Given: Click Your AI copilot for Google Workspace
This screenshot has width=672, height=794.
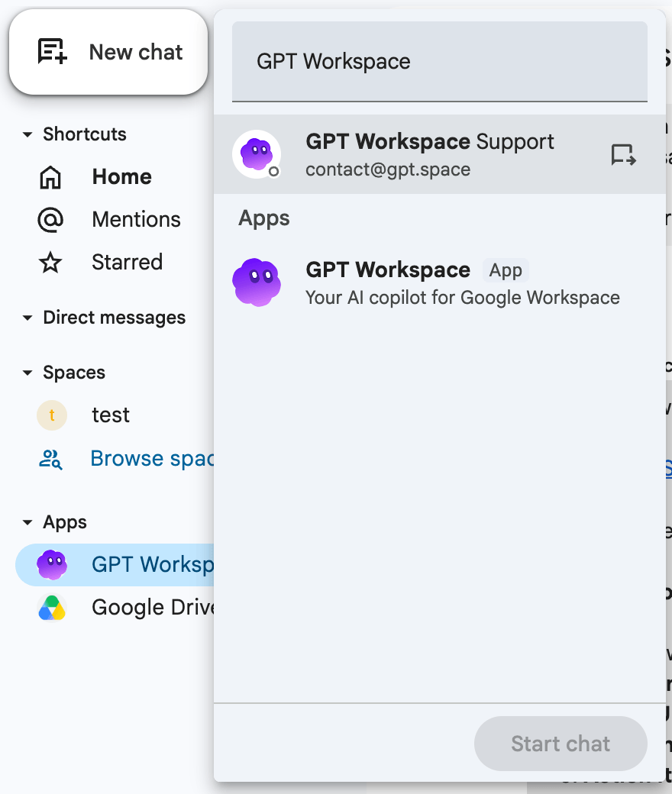Looking at the screenshot, I should pos(462,298).
